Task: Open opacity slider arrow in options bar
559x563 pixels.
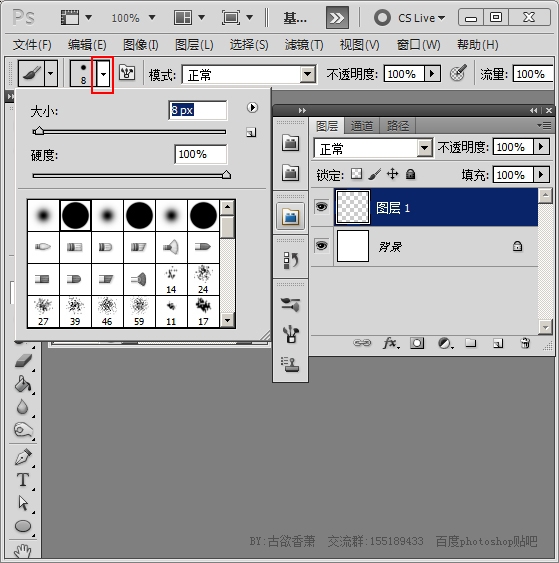Action: click(x=432, y=74)
